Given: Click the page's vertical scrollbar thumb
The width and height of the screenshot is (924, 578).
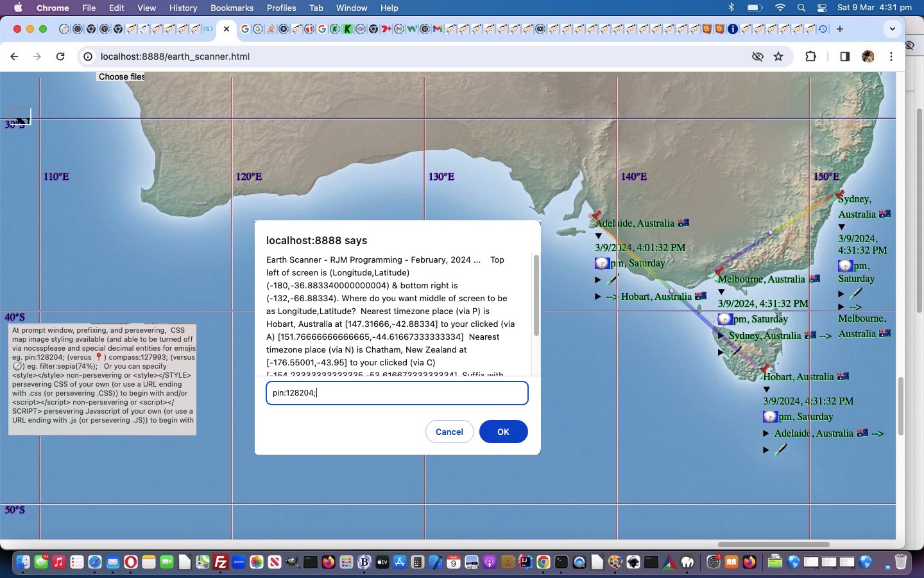Looking at the screenshot, I should (900, 406).
